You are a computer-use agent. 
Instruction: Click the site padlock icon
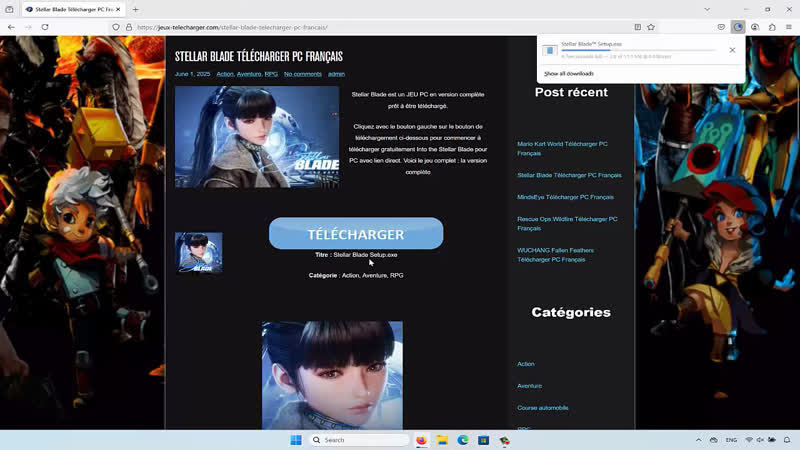point(129,27)
